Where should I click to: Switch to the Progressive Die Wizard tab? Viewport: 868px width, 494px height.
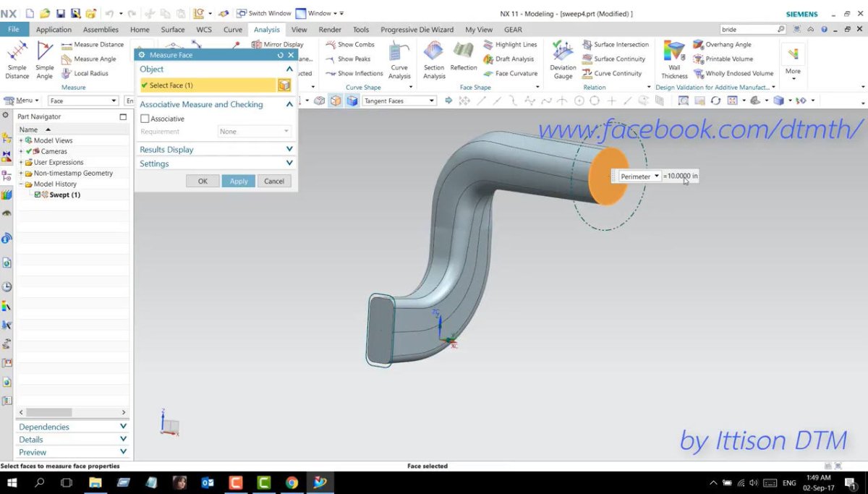coord(416,30)
